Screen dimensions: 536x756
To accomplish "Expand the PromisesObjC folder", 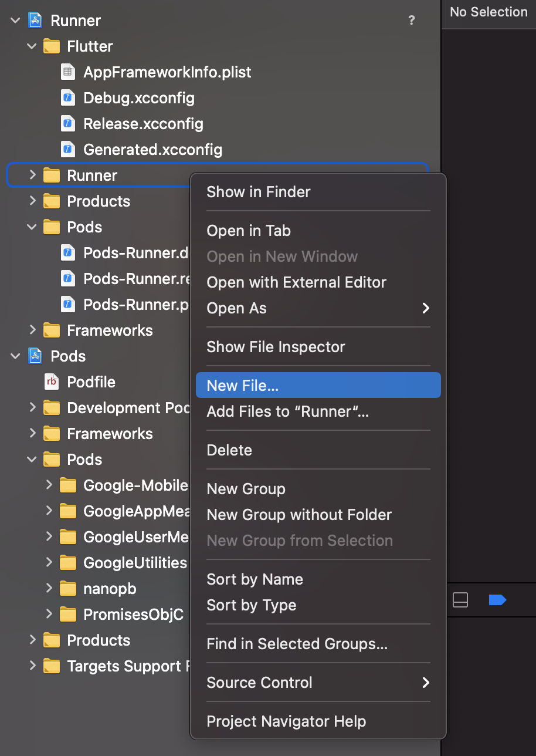I will (49, 615).
